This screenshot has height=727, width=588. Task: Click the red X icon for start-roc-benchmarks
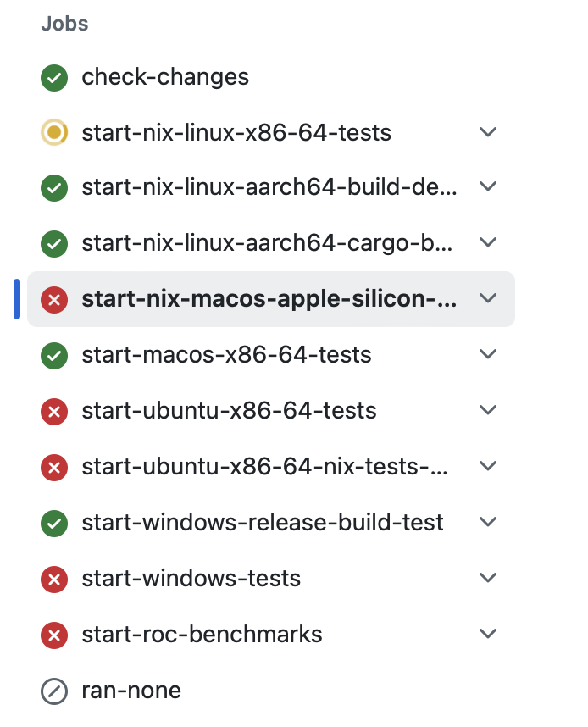click(54, 635)
